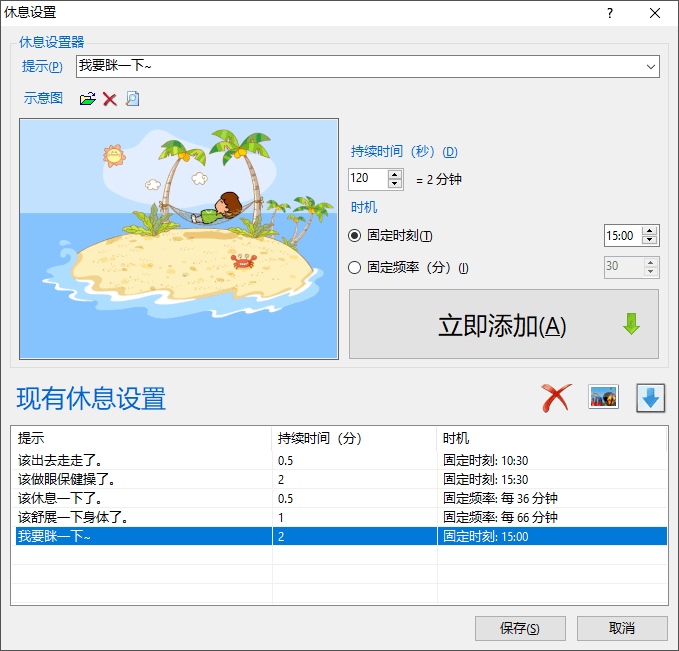The height and width of the screenshot is (651, 679).
Task: Open image file with the folder icon
Action: (87, 99)
